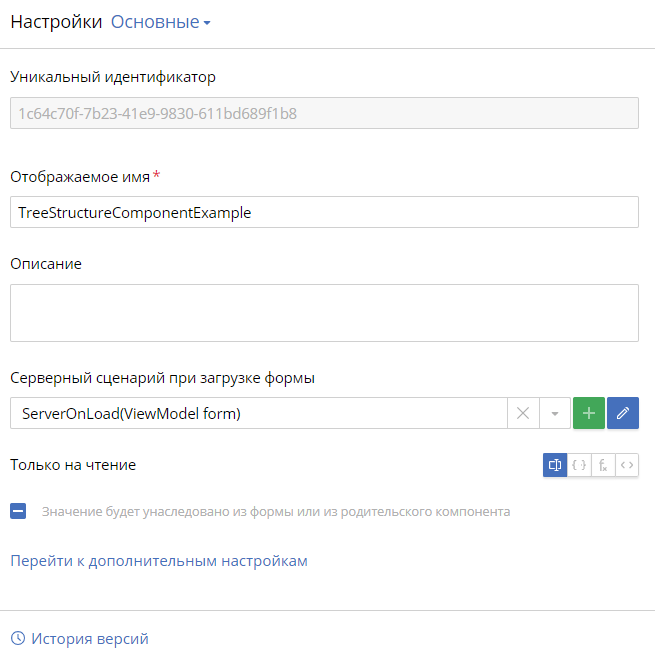Switch to fx expression mode
This screenshot has width=655, height=659.
pyautogui.click(x=603, y=465)
